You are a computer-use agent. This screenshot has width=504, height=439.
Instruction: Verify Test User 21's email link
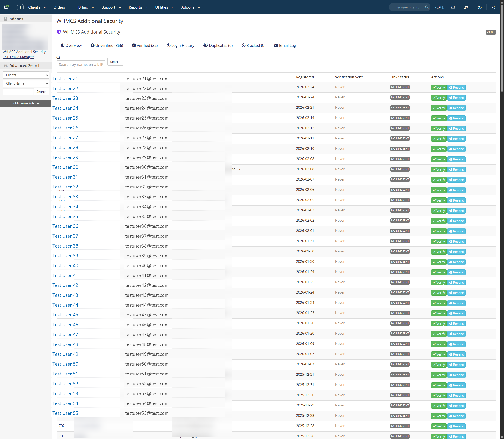point(438,87)
